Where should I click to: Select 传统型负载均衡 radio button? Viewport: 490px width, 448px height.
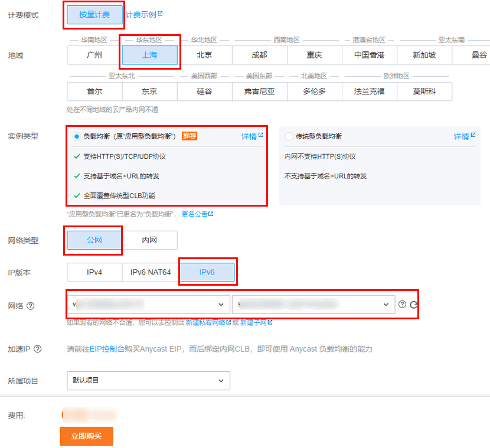pos(289,136)
